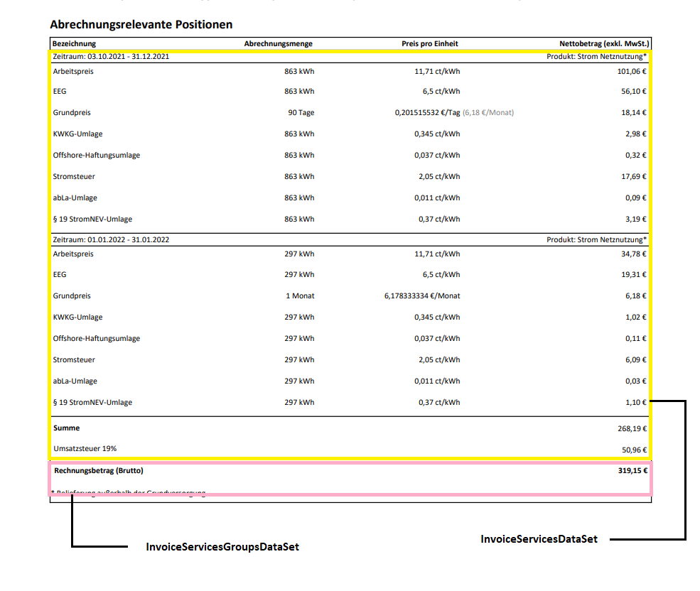Select the tax amount '50,96 €'
The width and height of the screenshot is (700, 591).
click(x=635, y=450)
